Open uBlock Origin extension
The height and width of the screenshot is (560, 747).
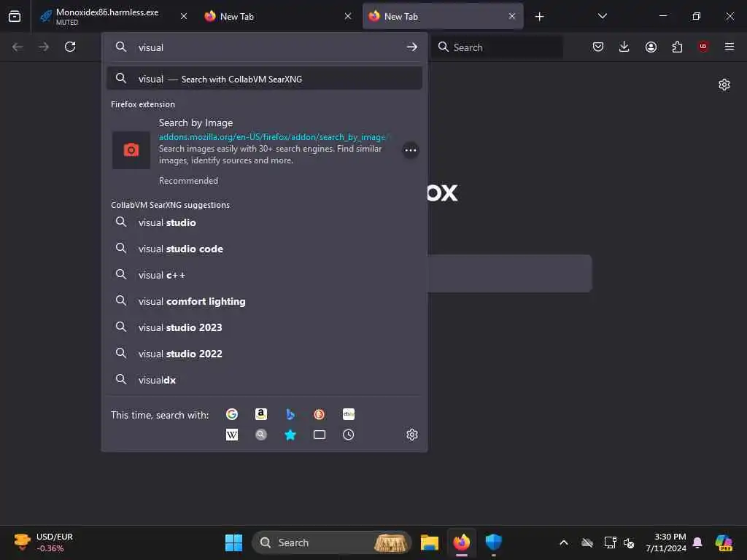703,47
